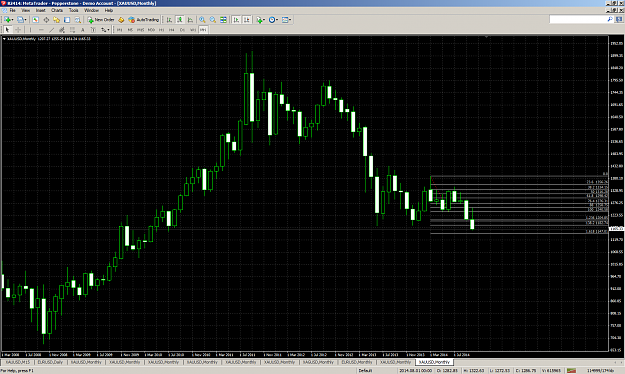Switch to the EURUSD,Daily chart tab
The height and width of the screenshot is (374, 625).
[x=51, y=362]
